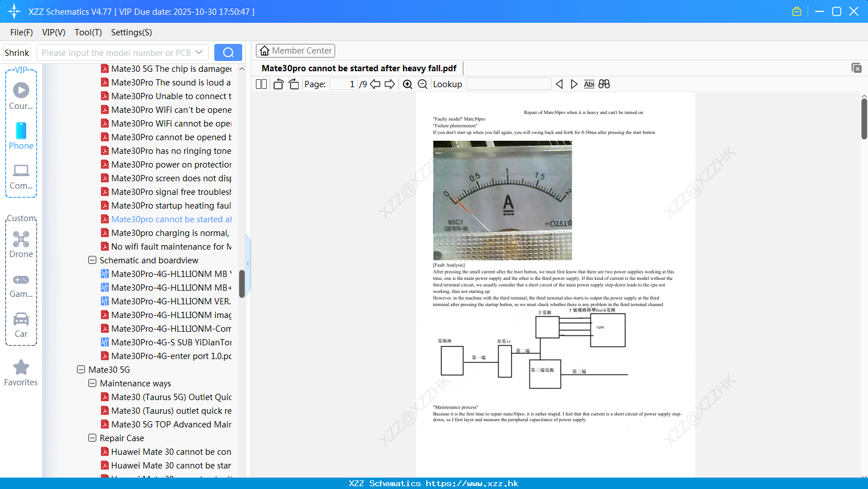The height and width of the screenshot is (489, 868).
Task: Click the tree scroll up arrow
Action: [x=242, y=69]
